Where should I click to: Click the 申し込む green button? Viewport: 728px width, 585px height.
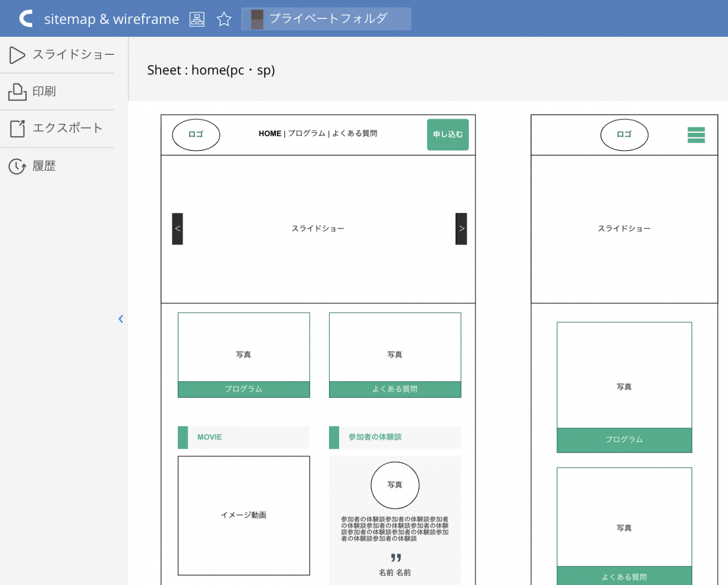447,134
